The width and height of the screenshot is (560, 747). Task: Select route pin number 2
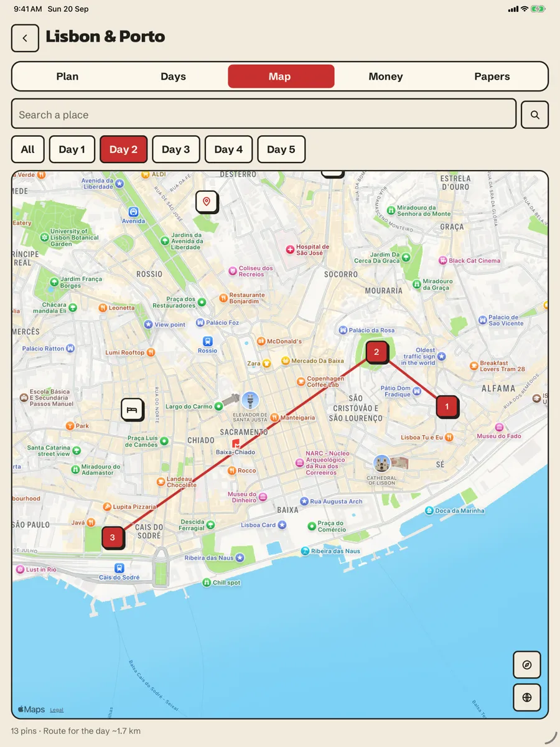(376, 352)
